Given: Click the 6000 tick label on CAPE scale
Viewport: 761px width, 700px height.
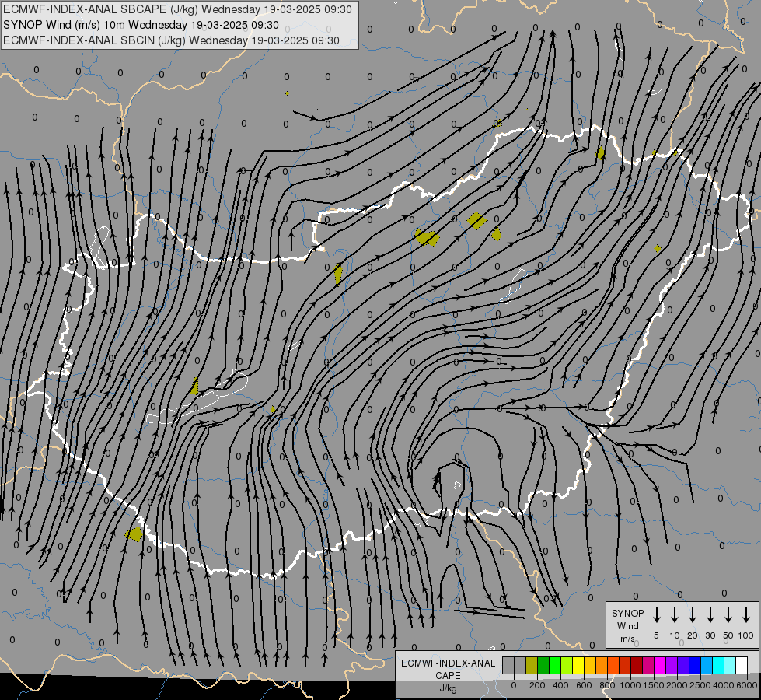Looking at the screenshot, I should tap(747, 685).
